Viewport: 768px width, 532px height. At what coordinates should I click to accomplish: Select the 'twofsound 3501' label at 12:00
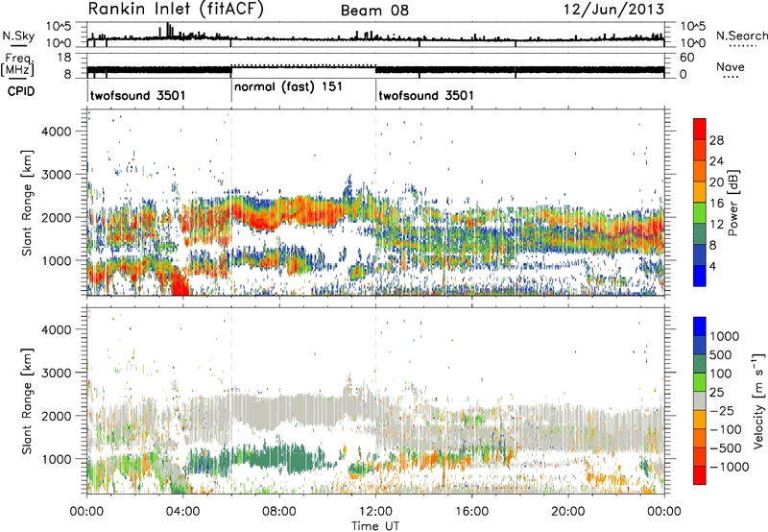[426, 95]
